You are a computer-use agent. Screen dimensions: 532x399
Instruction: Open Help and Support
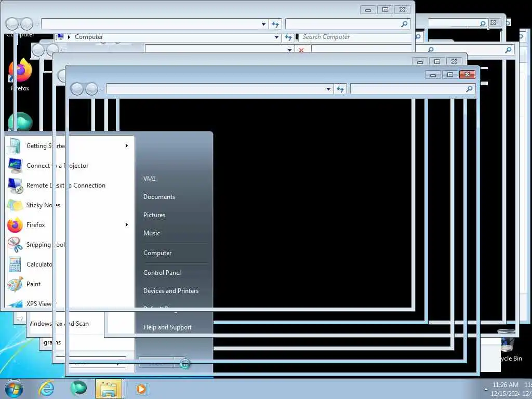coord(167,327)
